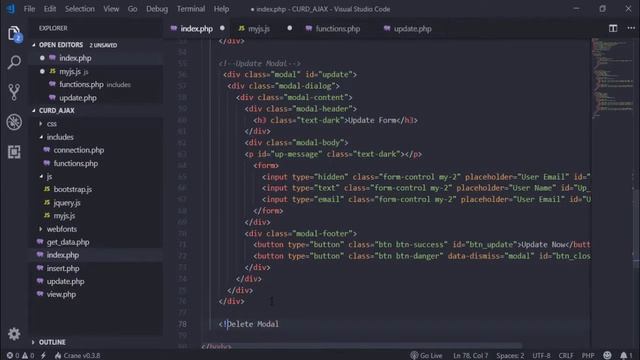The height and width of the screenshot is (360, 640).
Task: Change the UTF-8 encoding
Action: click(x=541, y=356)
